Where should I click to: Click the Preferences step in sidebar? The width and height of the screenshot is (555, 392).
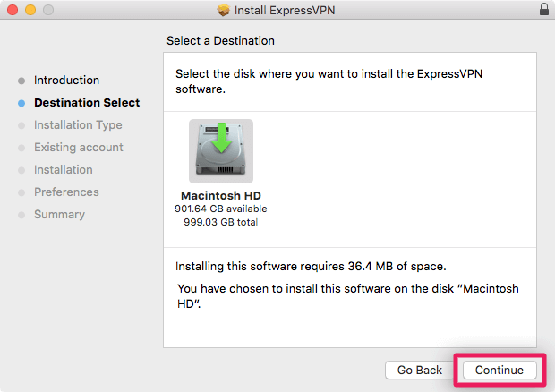[x=66, y=192]
